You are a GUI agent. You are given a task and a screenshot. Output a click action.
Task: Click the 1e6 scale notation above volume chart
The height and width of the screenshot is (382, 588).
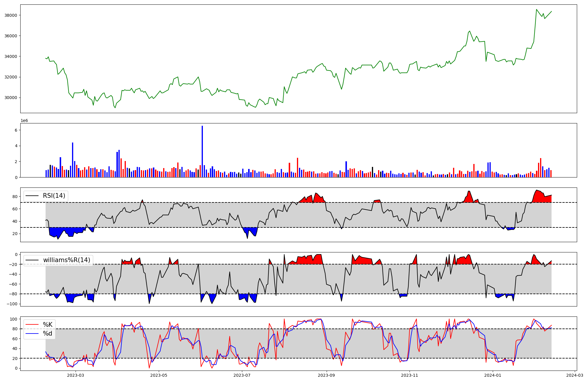pos(24,121)
